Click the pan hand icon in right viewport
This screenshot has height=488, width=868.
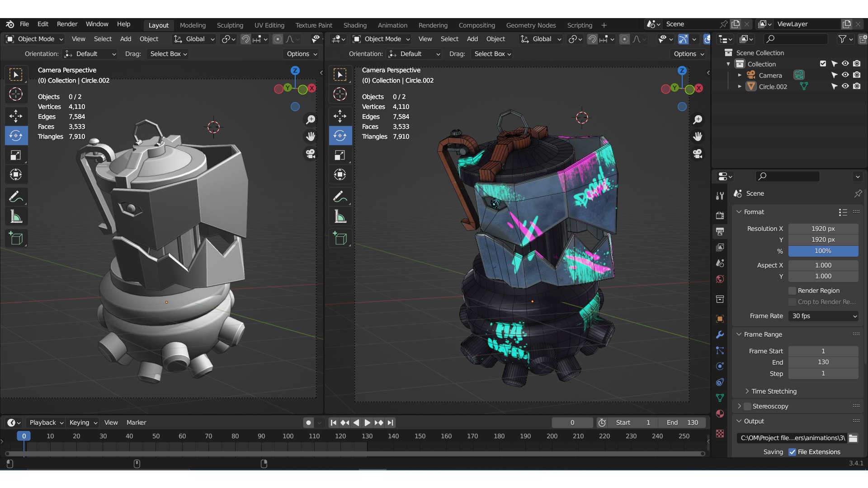pos(698,136)
